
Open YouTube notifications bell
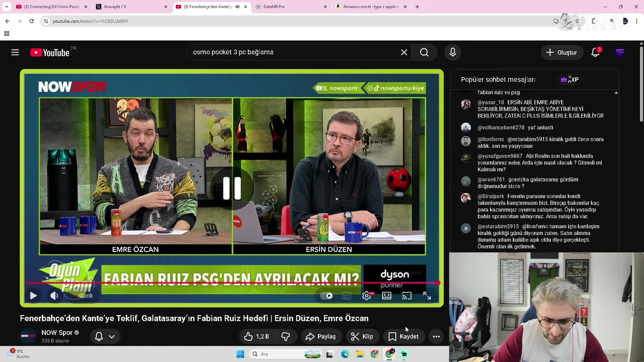(596, 52)
